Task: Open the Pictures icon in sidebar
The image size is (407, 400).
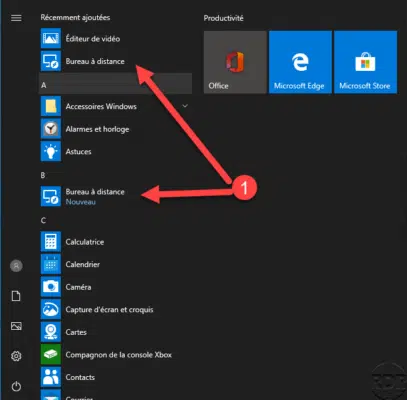Action: pos(16,326)
